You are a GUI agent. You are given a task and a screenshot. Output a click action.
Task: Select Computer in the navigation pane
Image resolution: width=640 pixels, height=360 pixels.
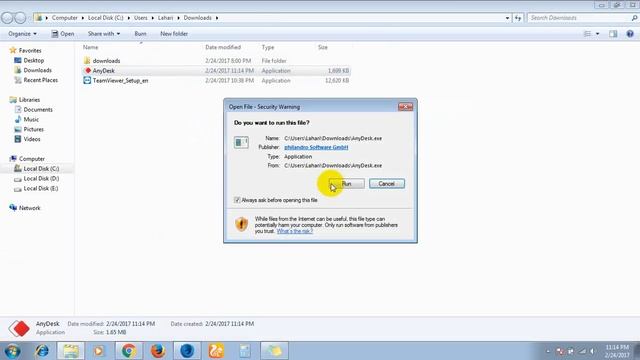pyautogui.click(x=32, y=159)
